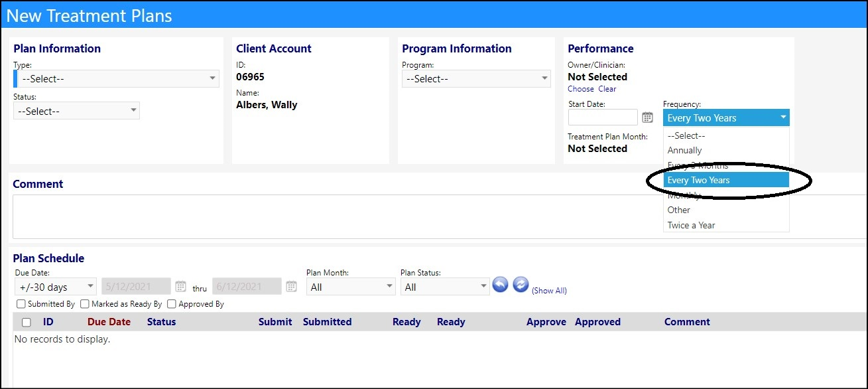Viewport: 868px width, 389px height.
Task: Collapse the Frequency dropdown showing Every Two Years
Action: (726, 117)
